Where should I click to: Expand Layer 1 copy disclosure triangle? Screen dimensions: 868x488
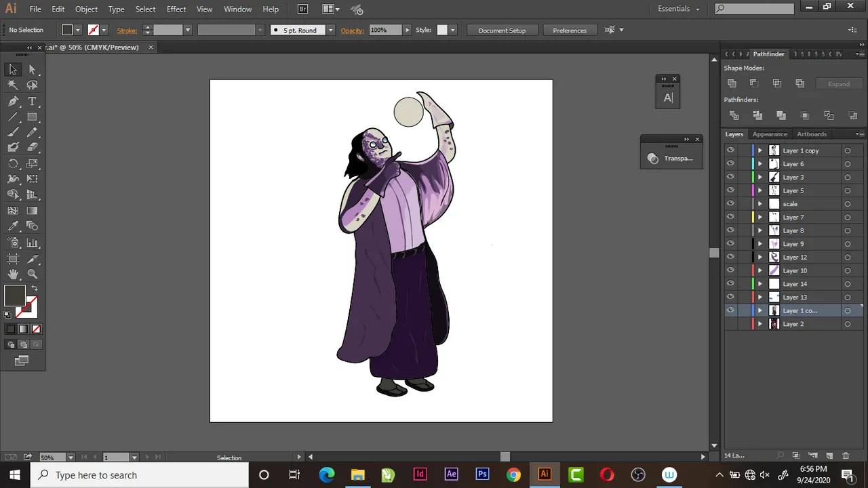tap(759, 150)
